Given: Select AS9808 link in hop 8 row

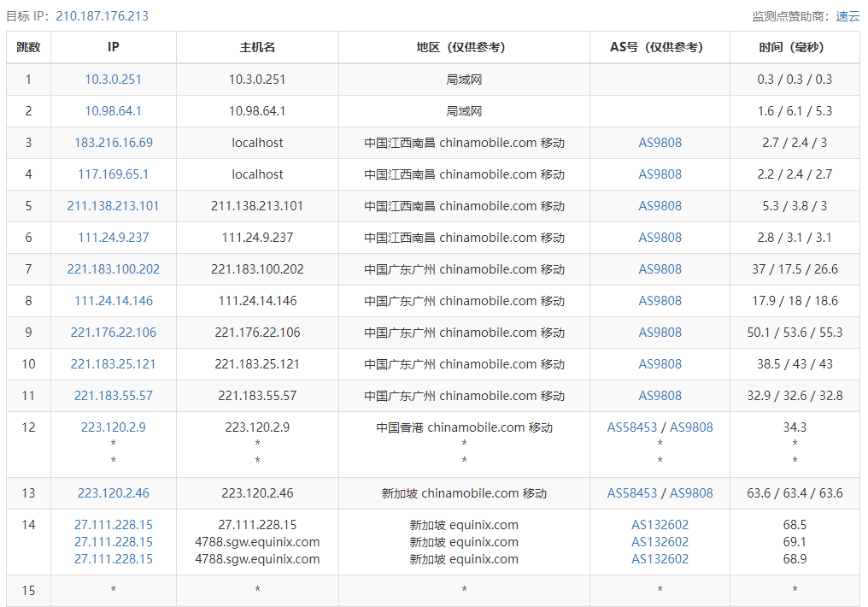Looking at the screenshot, I should pyautogui.click(x=660, y=300).
